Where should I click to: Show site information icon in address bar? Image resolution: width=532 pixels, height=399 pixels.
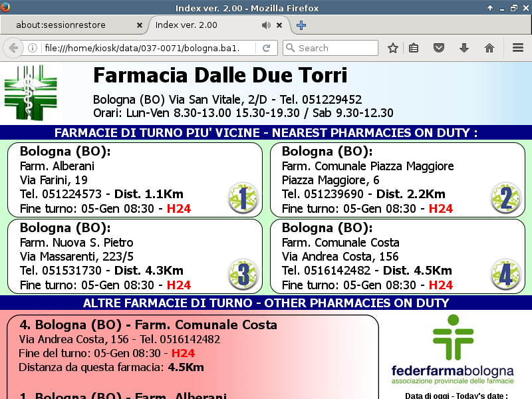point(32,48)
